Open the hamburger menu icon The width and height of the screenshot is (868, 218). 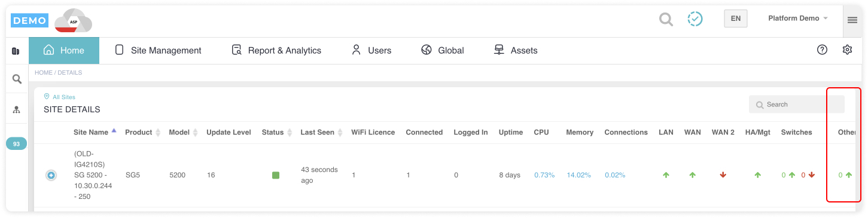pos(852,20)
